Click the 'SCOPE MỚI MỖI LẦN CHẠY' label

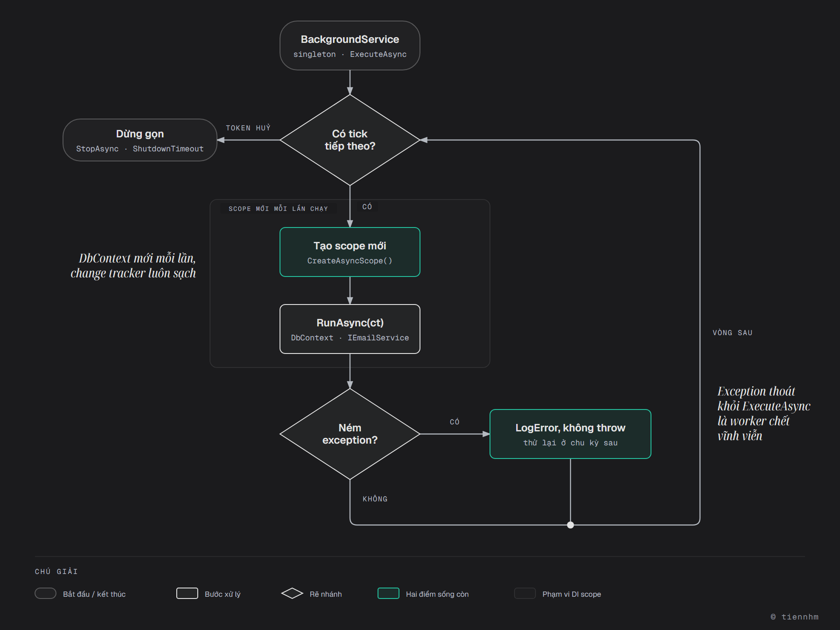pos(278,209)
